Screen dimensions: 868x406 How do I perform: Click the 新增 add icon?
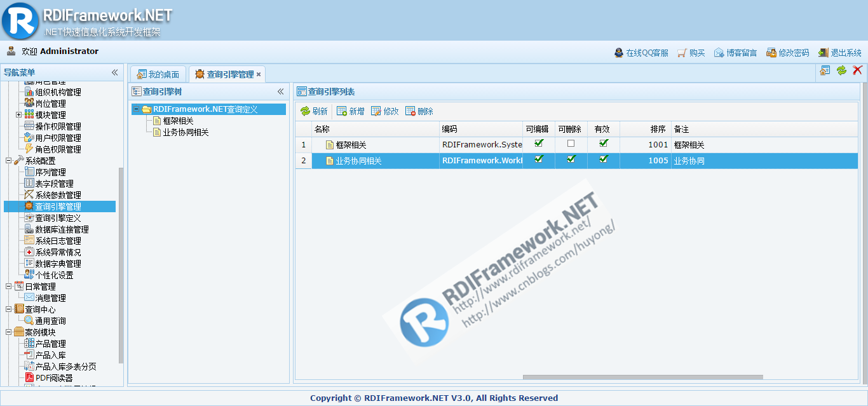[x=342, y=111]
